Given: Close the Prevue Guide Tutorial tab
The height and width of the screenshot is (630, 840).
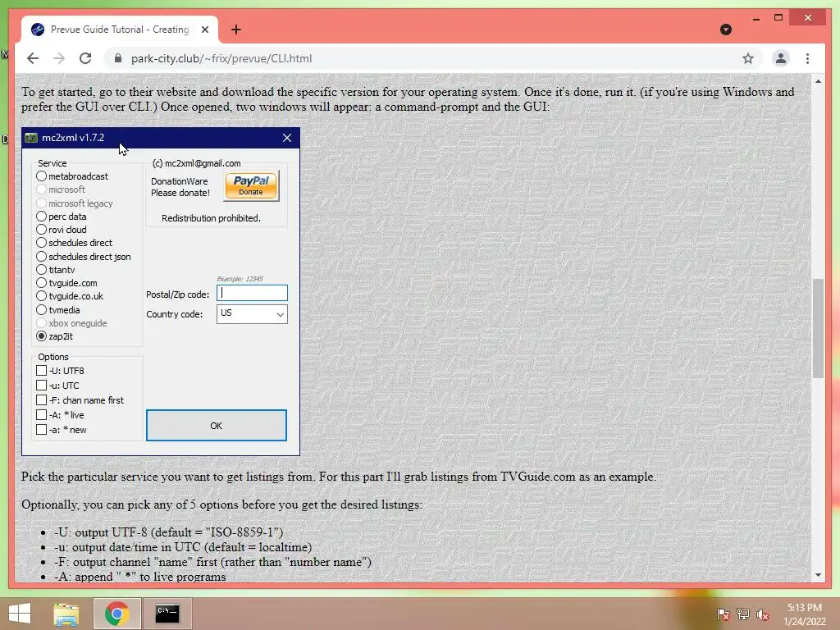Looking at the screenshot, I should 204,30.
